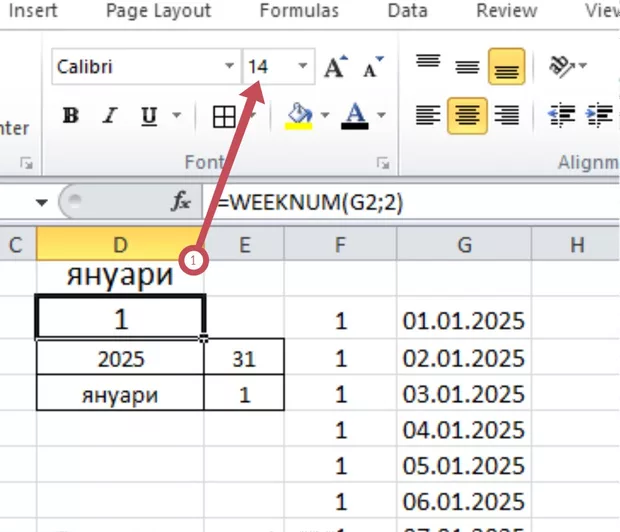620x532 pixels.
Task: Click the Orientation text rotation icon
Action: point(561,66)
